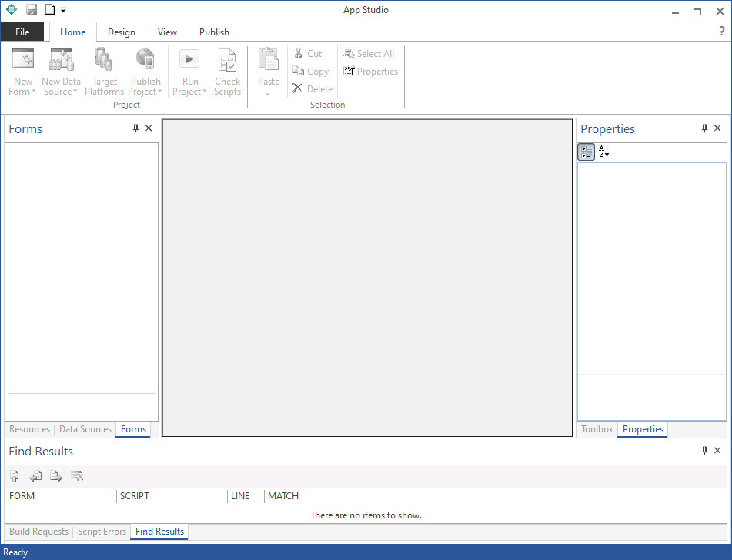Click the Paste clipboard icon
Image resolution: width=732 pixels, height=560 pixels.
[x=269, y=58]
